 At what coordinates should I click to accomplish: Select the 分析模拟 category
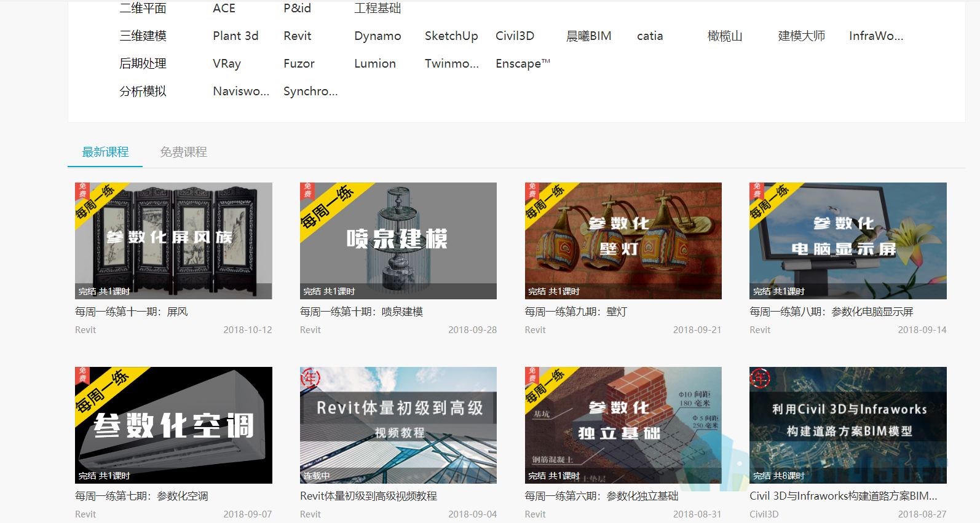coord(143,91)
